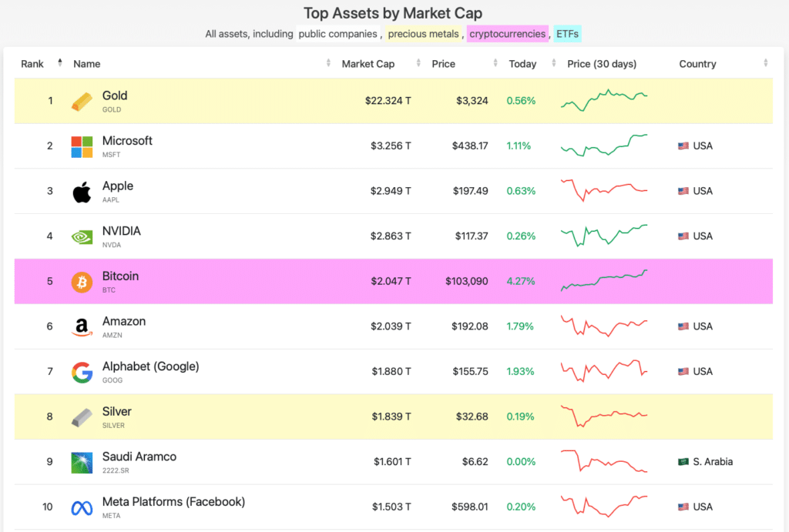Open the Saudi Aramco company link
789x532 pixels.
[139, 457]
